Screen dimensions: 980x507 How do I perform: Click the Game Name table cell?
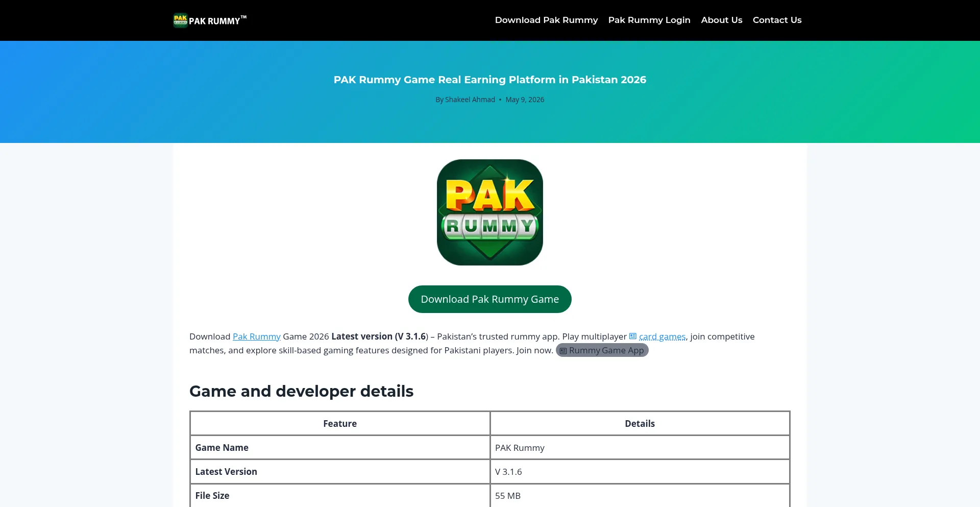(340, 447)
